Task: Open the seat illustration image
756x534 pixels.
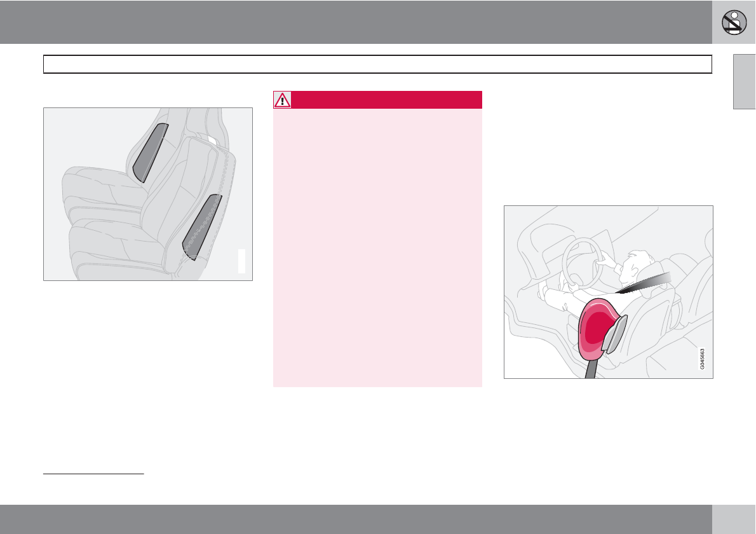Action: coord(147,194)
